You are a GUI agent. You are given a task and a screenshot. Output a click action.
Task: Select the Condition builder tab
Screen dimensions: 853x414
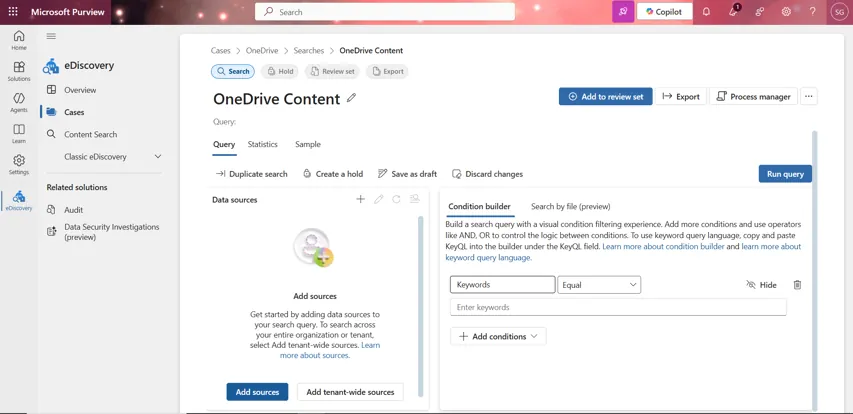[479, 207]
